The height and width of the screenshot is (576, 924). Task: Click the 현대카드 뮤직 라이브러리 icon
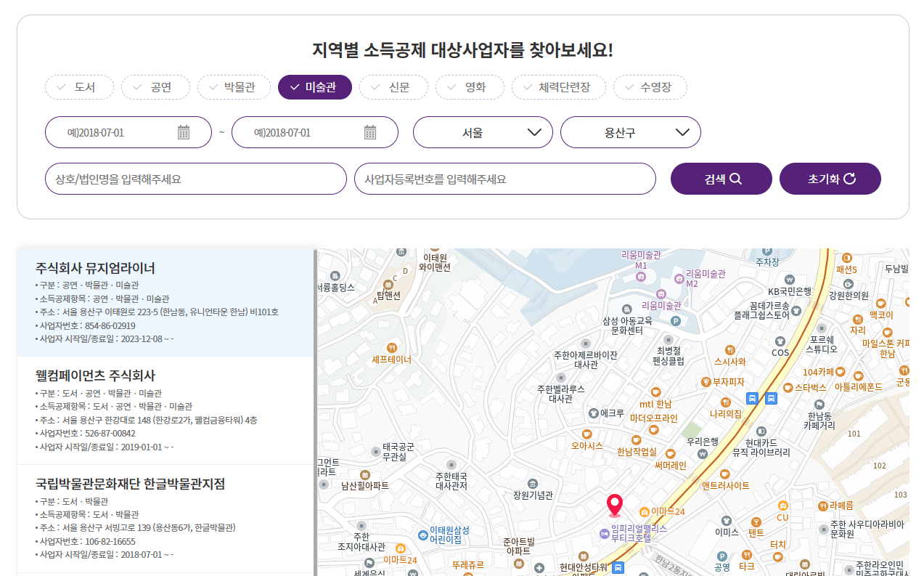761,431
